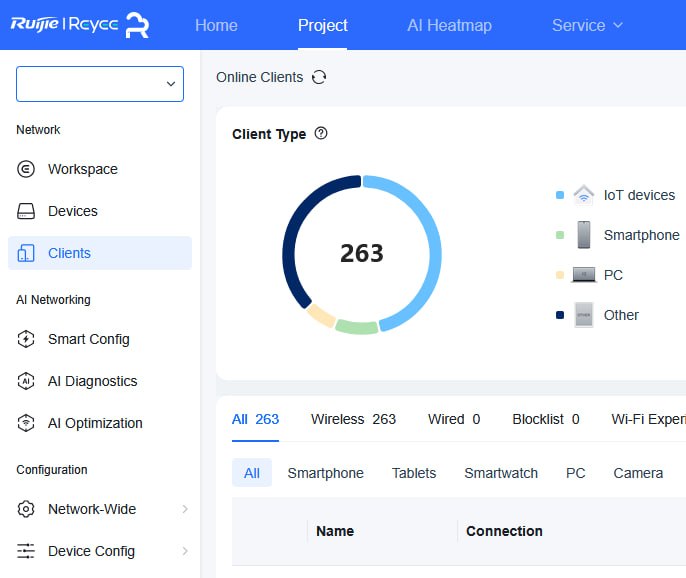The height and width of the screenshot is (578, 686).
Task: Open AI Optimization page
Action: tap(100, 423)
